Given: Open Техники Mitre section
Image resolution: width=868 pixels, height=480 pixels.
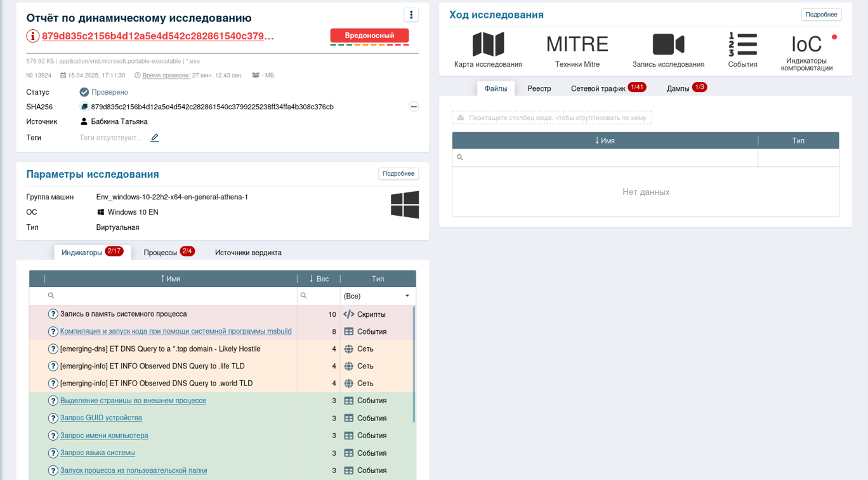Looking at the screenshot, I should [577, 45].
